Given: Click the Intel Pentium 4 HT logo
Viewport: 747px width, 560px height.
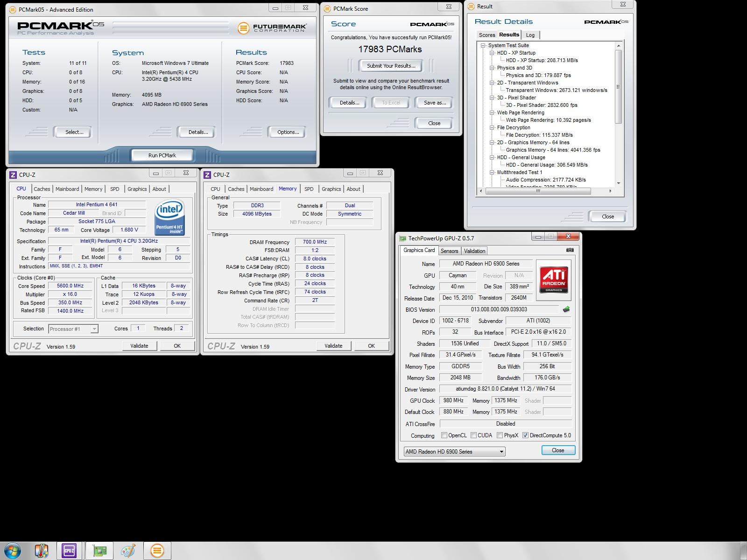Looking at the screenshot, I should (x=169, y=218).
